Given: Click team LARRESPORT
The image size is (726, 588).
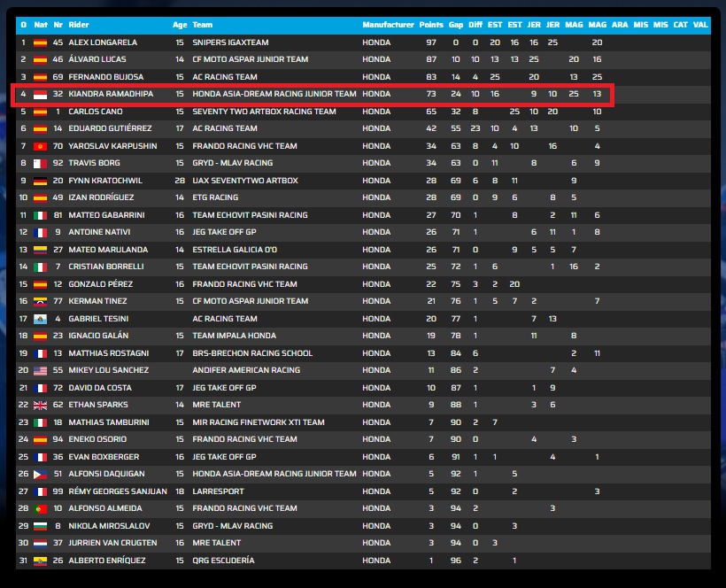Looking at the screenshot, I should tap(218, 491).
